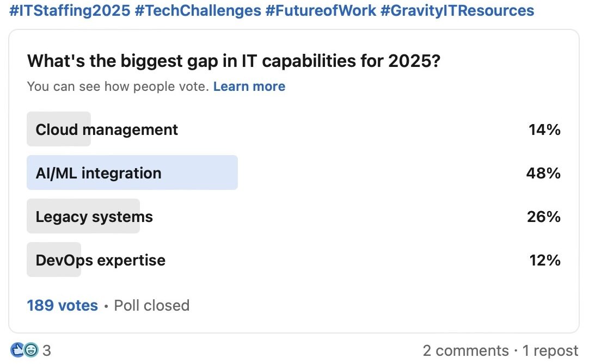Click the 48% result for AI/ML integration
This screenshot has width=589, height=364.
point(543,173)
